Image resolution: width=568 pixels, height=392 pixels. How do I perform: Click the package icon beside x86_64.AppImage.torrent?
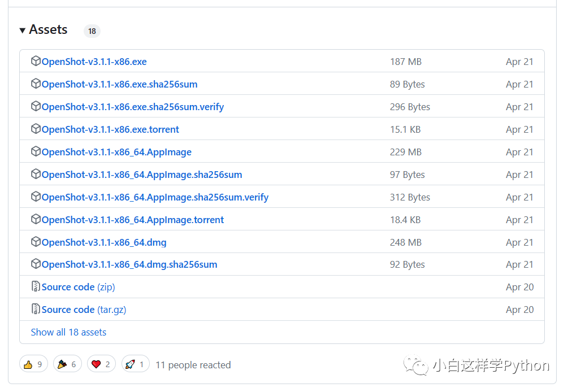36,219
